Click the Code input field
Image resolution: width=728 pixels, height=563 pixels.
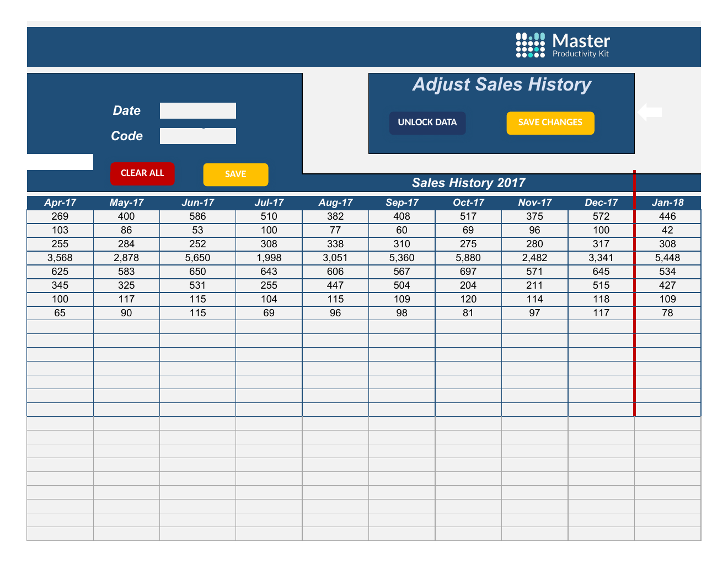[x=198, y=136]
